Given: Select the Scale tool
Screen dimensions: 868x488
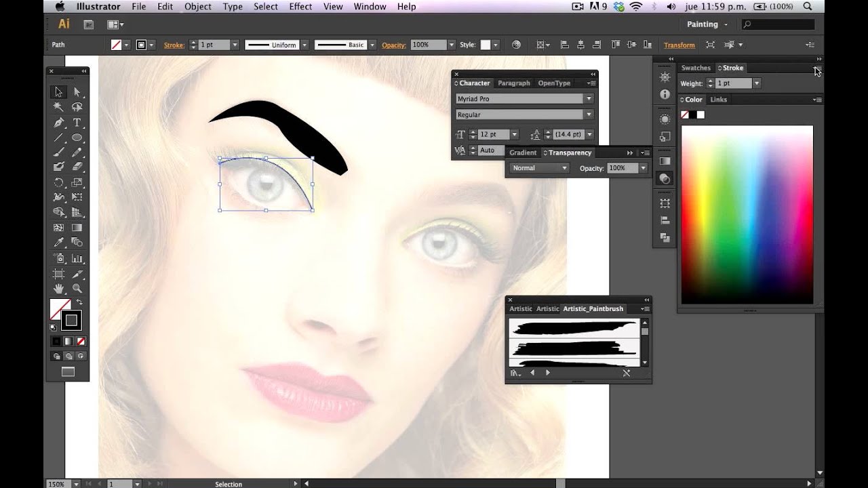Looking at the screenshot, I should click(77, 182).
